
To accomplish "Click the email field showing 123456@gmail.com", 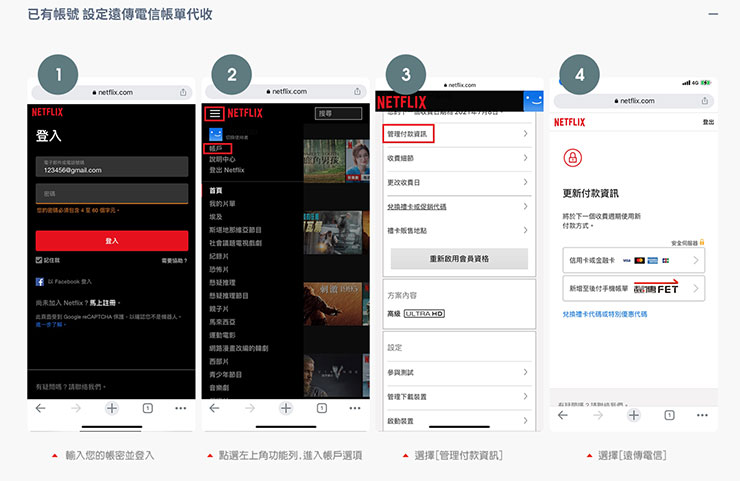I will click(112, 167).
